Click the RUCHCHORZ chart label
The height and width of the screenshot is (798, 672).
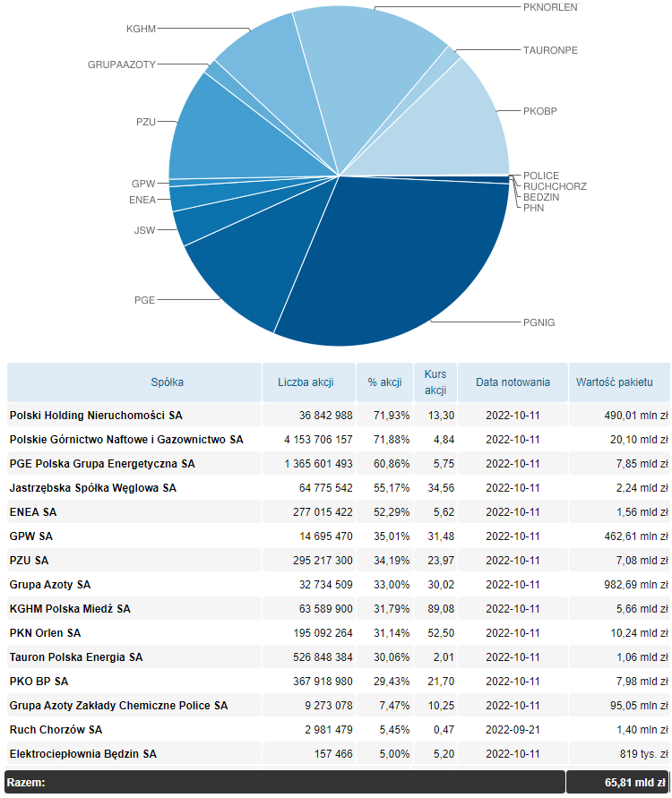(555, 186)
